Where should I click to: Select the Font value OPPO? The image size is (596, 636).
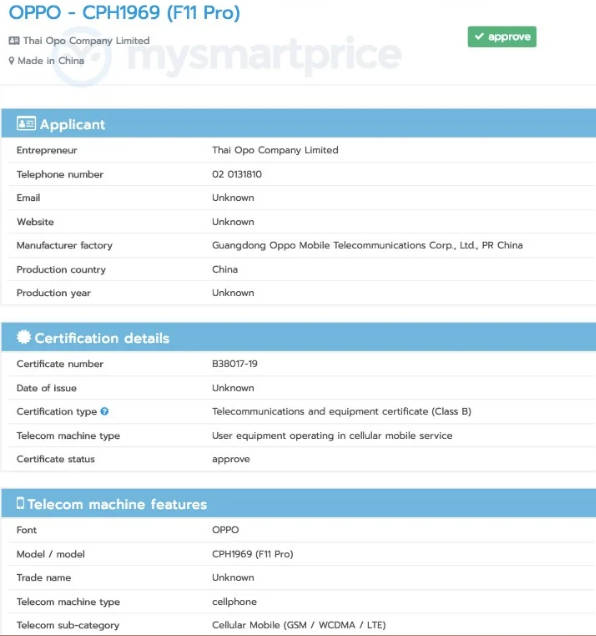(x=226, y=530)
